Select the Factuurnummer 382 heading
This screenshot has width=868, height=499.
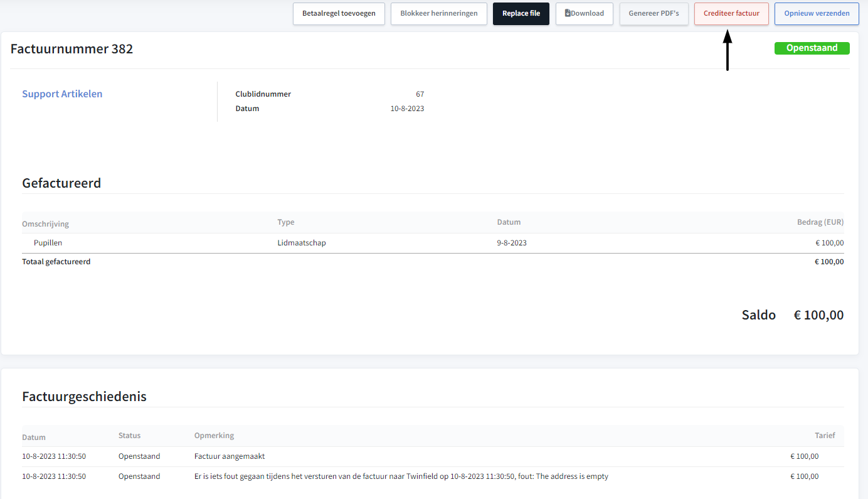[71, 49]
